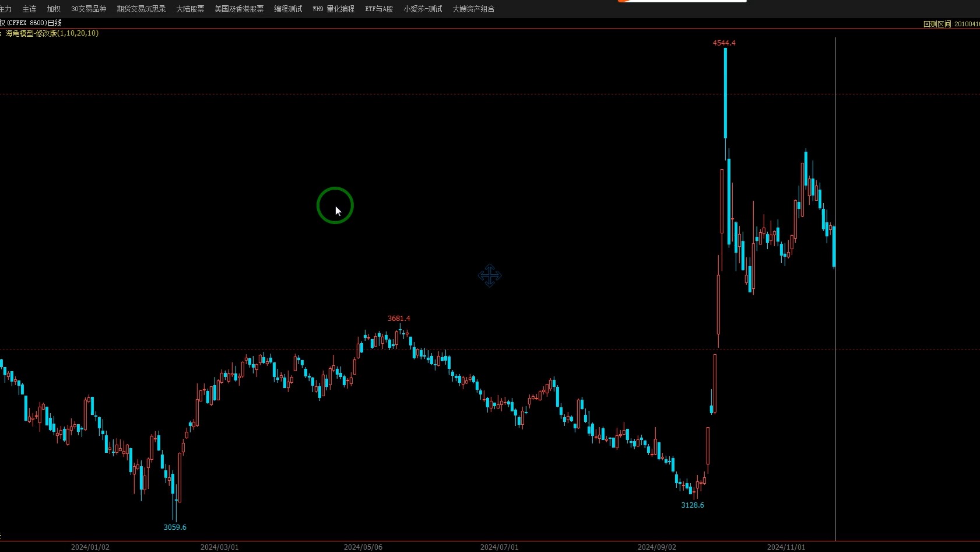Click the 3059.6 low price label
The image size is (980, 552).
click(x=175, y=527)
